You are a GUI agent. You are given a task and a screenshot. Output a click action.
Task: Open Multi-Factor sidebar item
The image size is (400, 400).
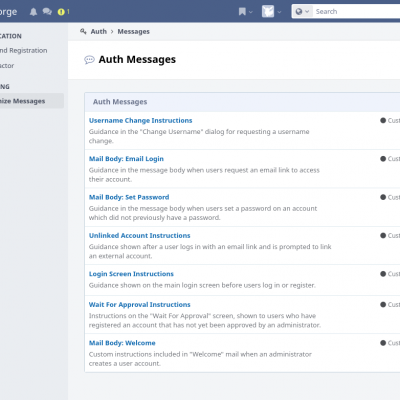tap(7, 66)
